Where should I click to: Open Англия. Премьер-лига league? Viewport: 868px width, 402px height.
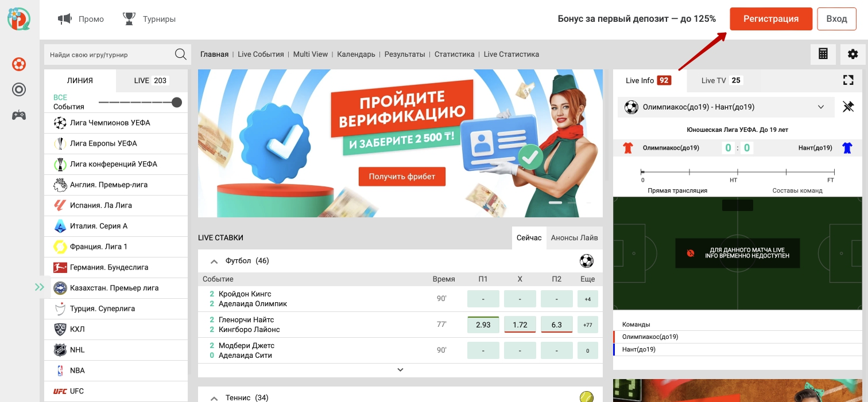click(116, 185)
